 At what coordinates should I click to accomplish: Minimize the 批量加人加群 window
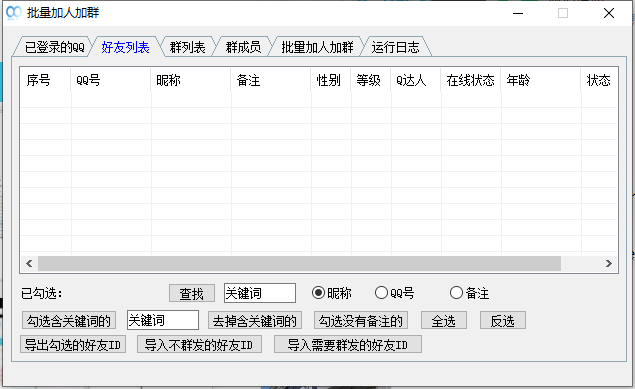pyautogui.click(x=518, y=13)
